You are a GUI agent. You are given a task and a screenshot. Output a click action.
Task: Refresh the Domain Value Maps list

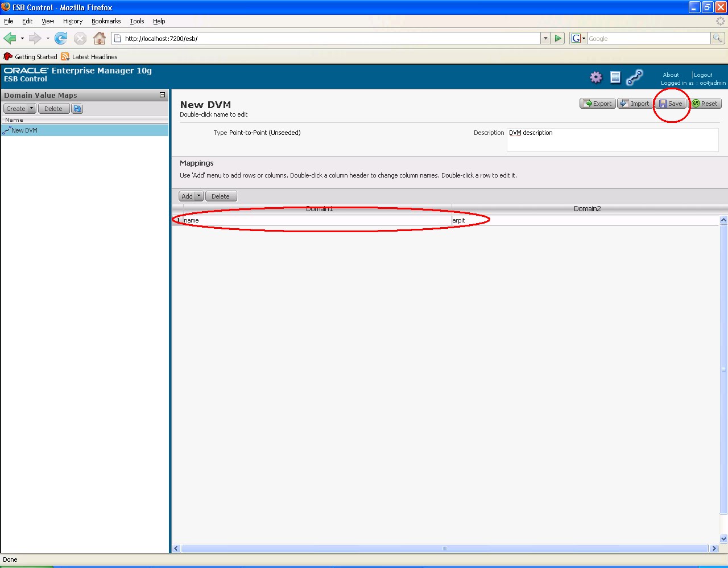77,108
